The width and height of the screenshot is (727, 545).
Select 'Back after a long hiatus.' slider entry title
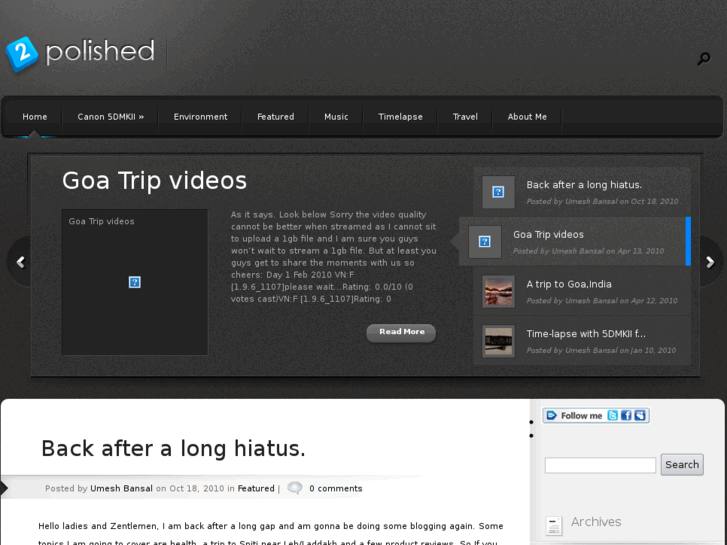coord(584,185)
